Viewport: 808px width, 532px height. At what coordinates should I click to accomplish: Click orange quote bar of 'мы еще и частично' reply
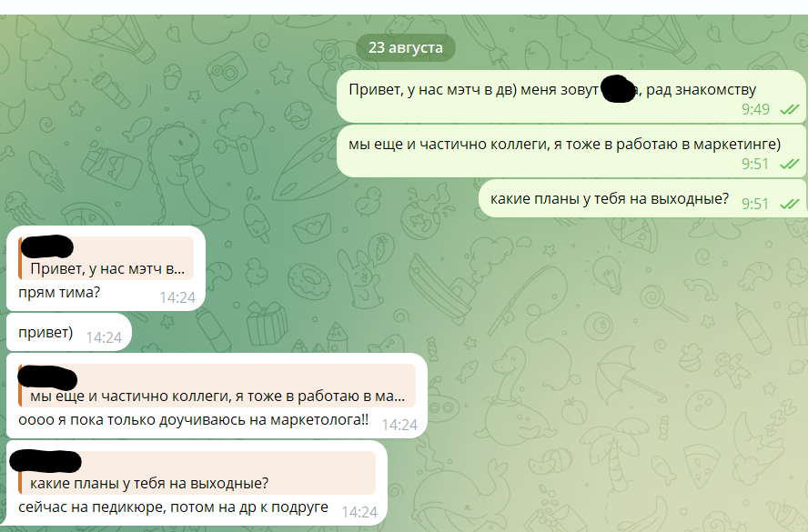[x=20, y=386]
